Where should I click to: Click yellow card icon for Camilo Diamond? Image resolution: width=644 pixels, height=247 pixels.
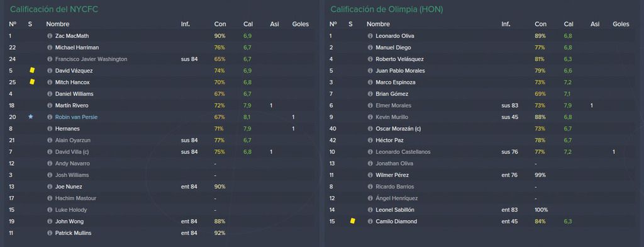pos(352,221)
